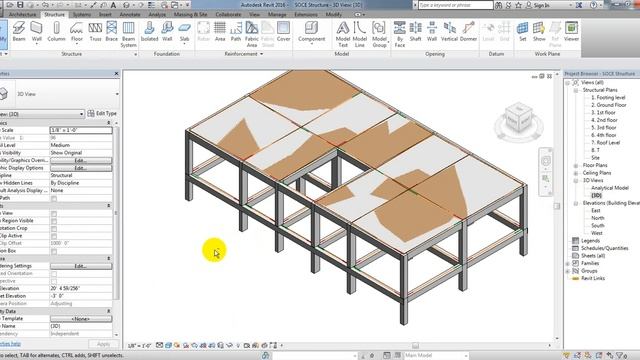Viewport: 640px width, 360px height.
Task: Select the foundation Slab tool
Action: pyautogui.click(x=184, y=32)
